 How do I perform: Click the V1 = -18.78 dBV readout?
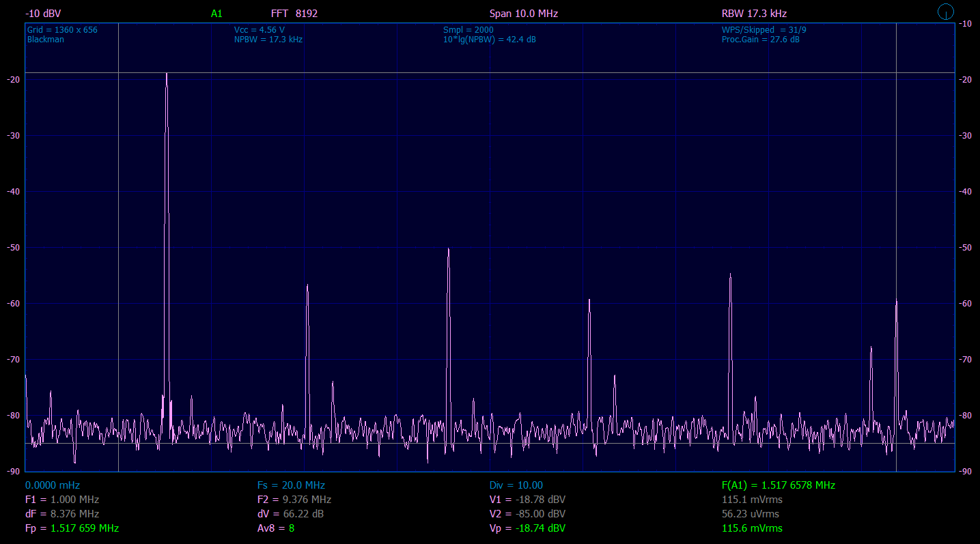click(x=527, y=500)
